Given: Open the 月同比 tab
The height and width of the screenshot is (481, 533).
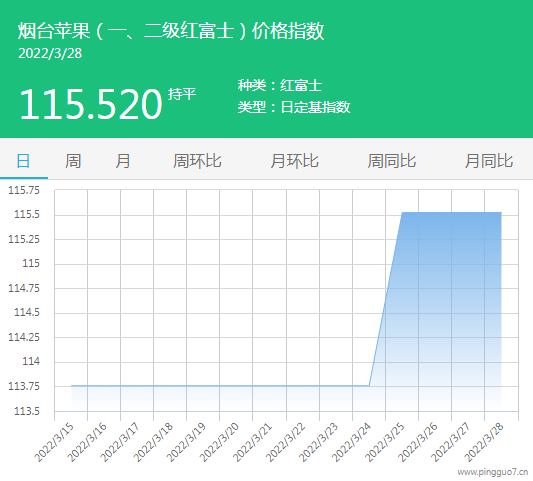Looking at the screenshot, I should (489, 161).
